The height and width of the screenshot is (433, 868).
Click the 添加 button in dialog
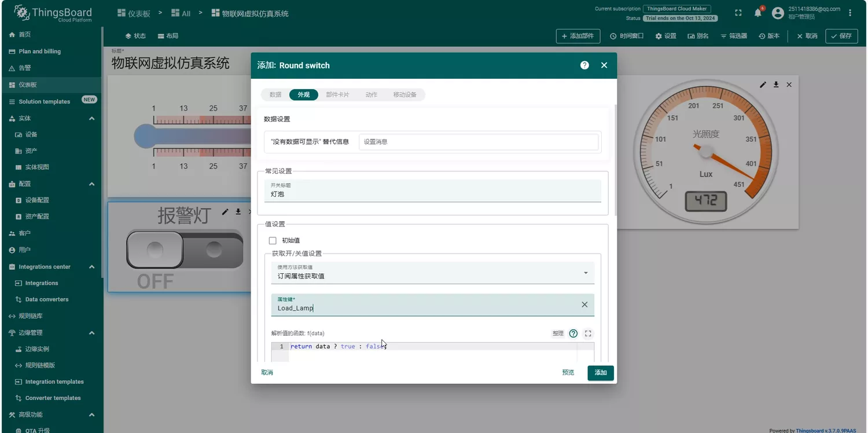600,373
